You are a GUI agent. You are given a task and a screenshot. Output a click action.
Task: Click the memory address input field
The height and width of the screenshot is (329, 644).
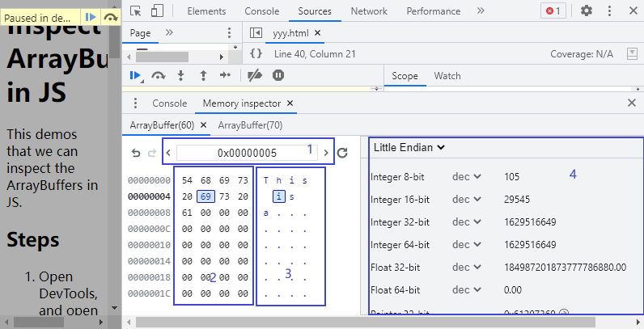click(247, 153)
